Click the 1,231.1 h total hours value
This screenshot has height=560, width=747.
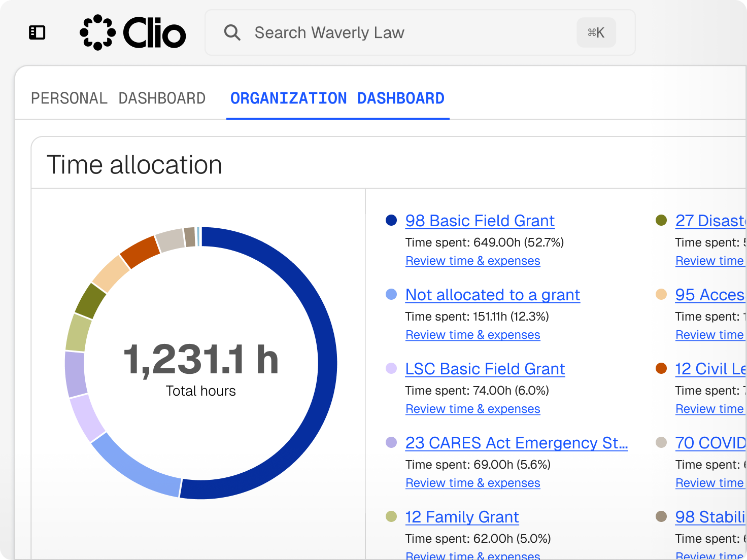(201, 360)
